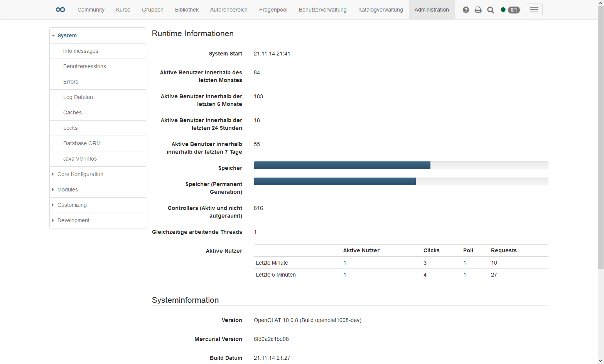Click the Requests value 27

click(494, 275)
